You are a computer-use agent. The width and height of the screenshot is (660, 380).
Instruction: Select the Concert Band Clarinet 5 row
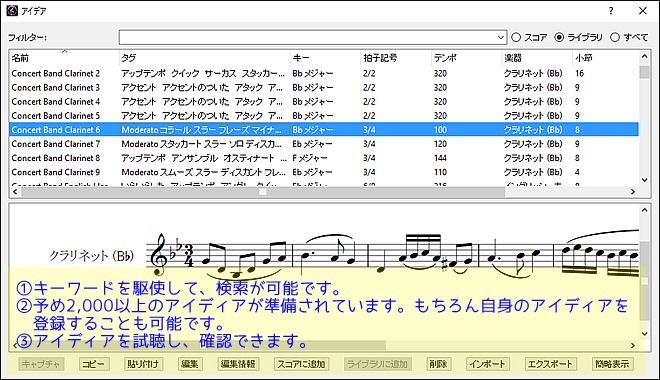pos(324,116)
